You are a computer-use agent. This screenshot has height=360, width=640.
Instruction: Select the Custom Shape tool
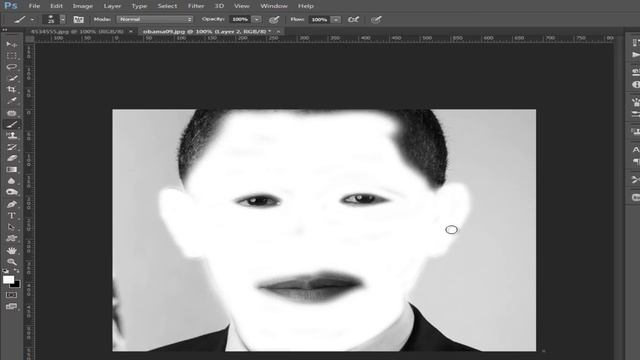[x=11, y=238]
